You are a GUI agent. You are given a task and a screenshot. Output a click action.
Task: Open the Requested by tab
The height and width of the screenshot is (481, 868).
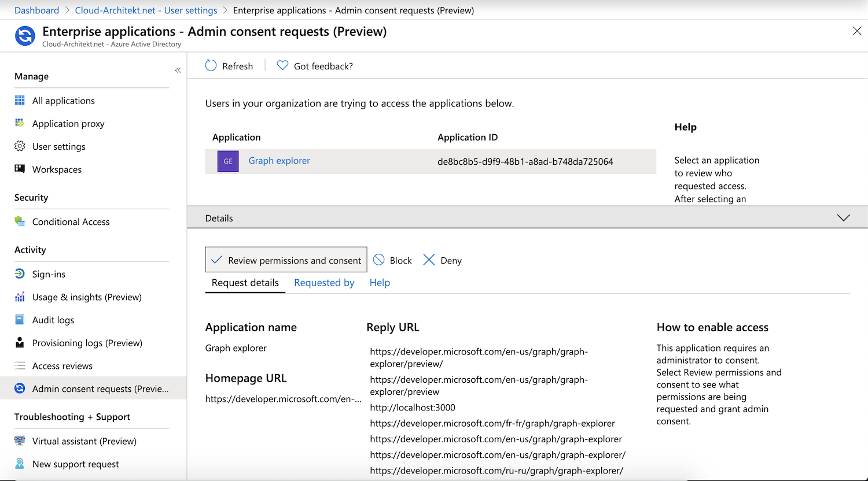pos(324,283)
